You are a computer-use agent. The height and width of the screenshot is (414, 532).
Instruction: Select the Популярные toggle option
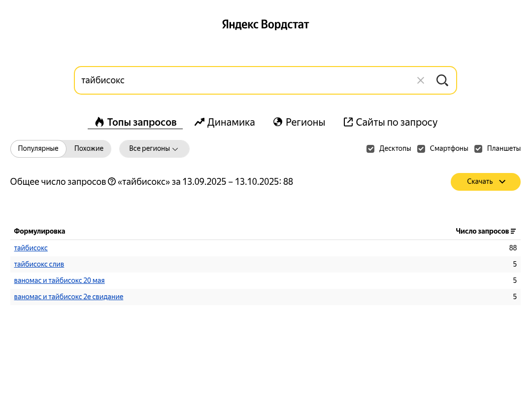click(x=38, y=149)
